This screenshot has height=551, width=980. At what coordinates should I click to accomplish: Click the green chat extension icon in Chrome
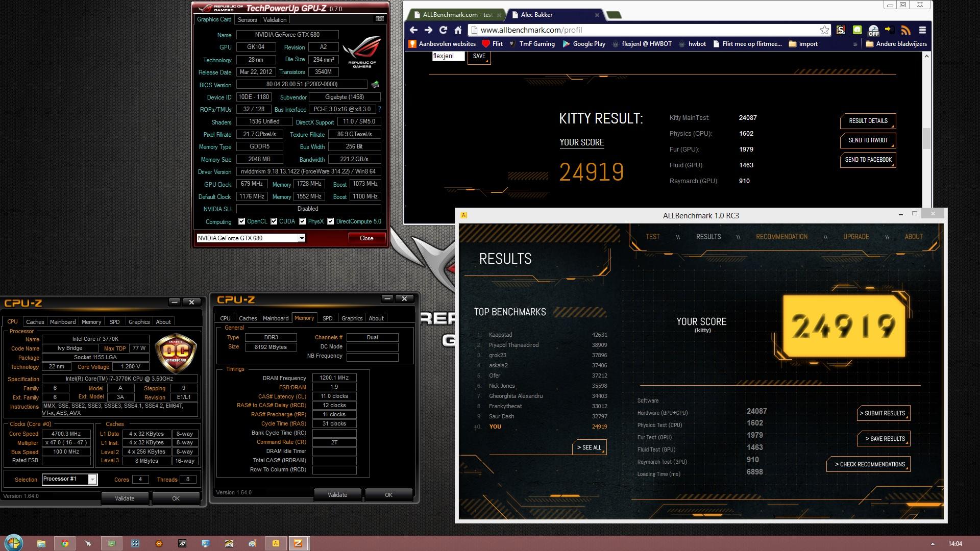point(857,30)
